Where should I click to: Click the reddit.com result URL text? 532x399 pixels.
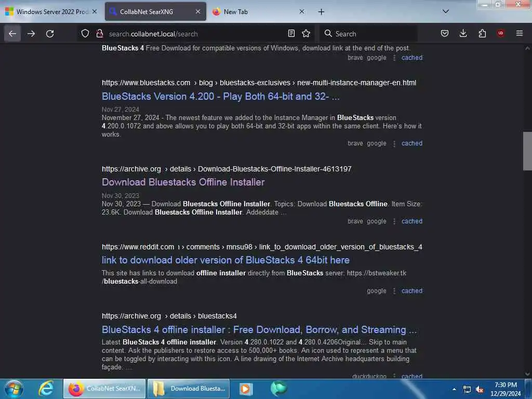pyautogui.click(x=262, y=247)
